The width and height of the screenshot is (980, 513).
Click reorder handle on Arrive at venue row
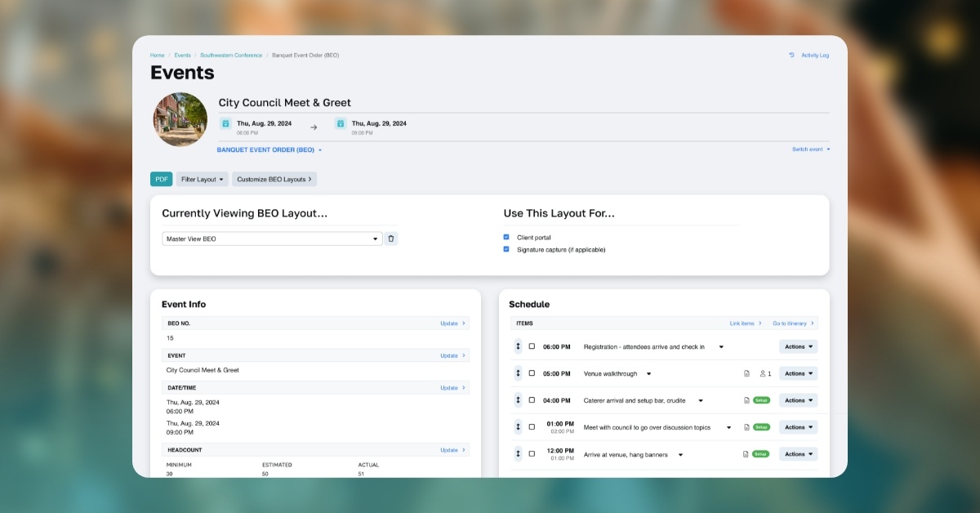(518, 454)
